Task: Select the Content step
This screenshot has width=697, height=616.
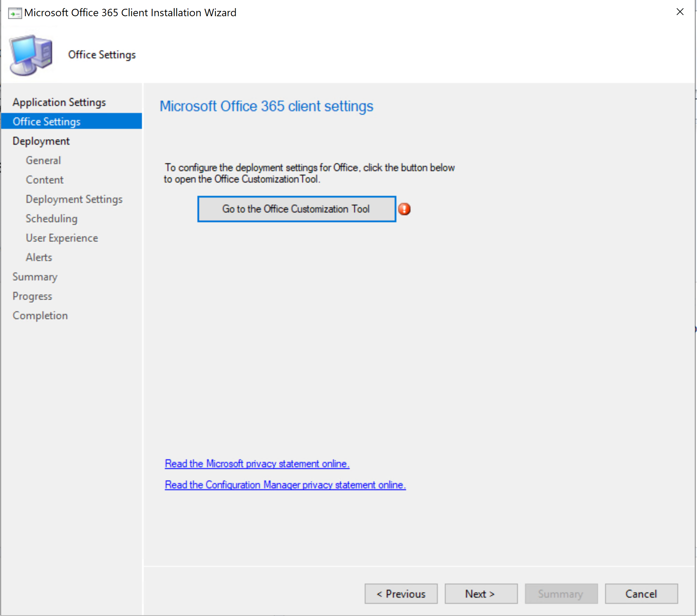Action: (44, 179)
